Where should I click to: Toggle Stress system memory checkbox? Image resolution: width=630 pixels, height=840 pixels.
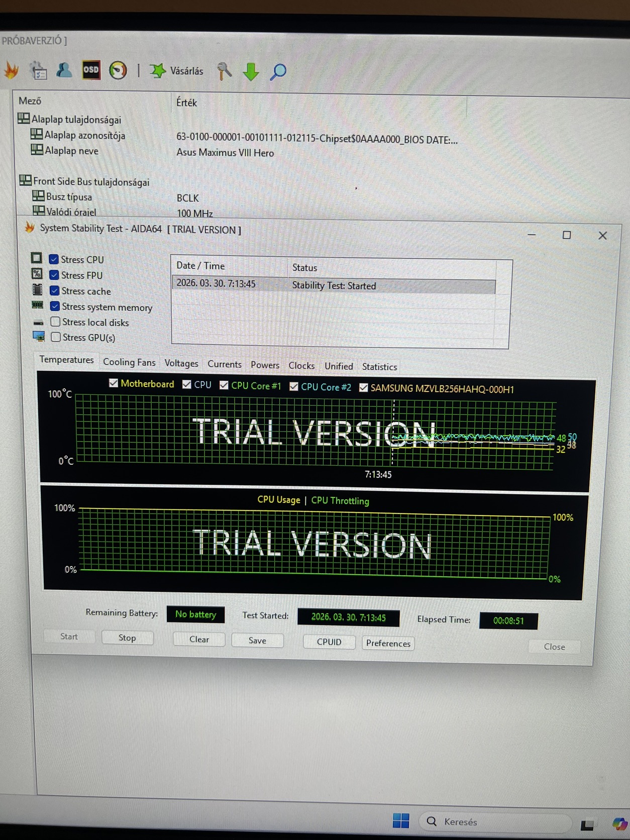(x=55, y=306)
